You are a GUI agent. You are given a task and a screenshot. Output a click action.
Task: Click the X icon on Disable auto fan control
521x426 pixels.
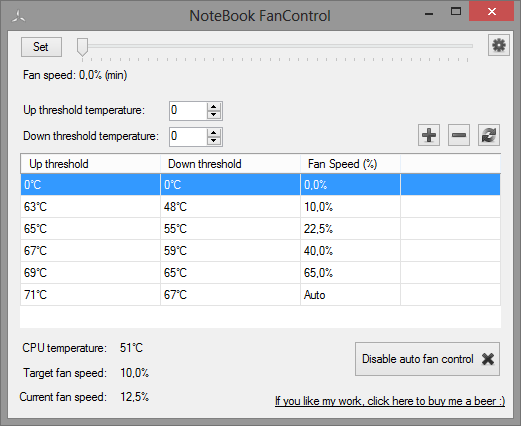[488, 359]
